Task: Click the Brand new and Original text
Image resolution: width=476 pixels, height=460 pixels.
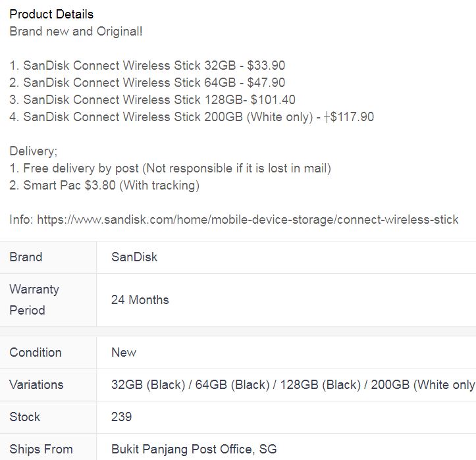Action: 76,31
